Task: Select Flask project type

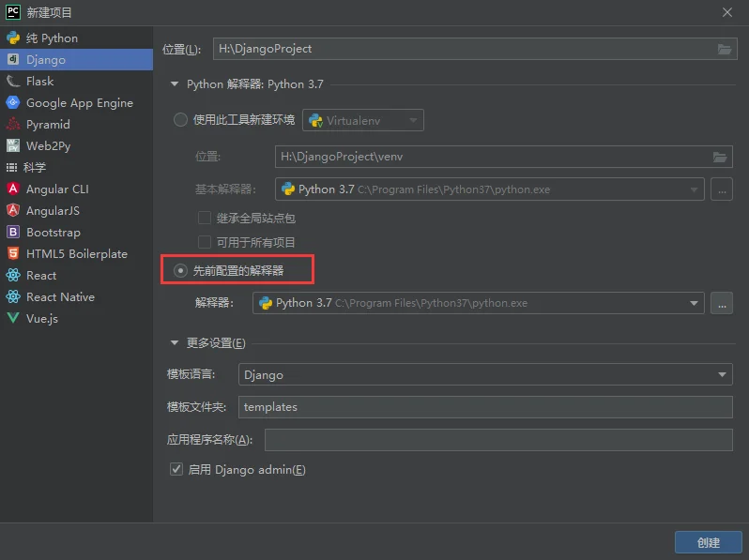Action: (x=76, y=82)
